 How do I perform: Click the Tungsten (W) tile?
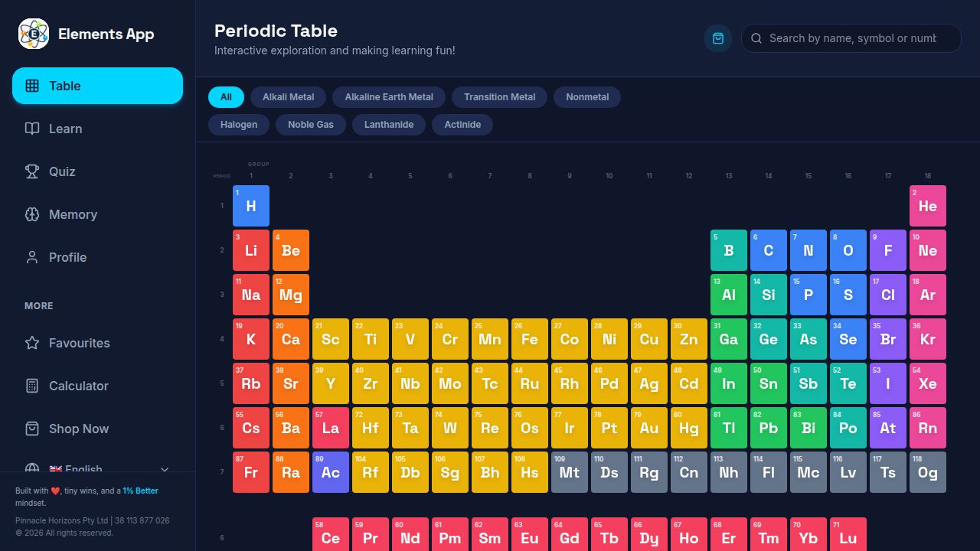tap(450, 428)
